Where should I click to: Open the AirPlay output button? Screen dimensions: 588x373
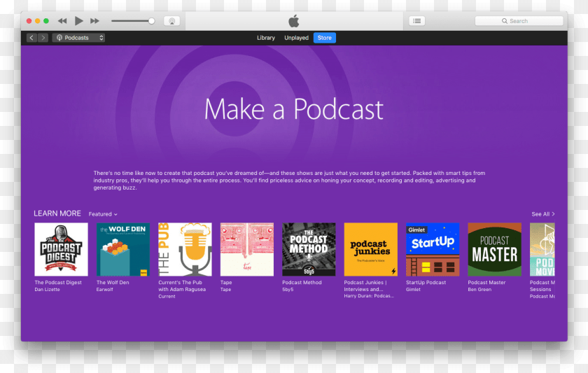[171, 21]
